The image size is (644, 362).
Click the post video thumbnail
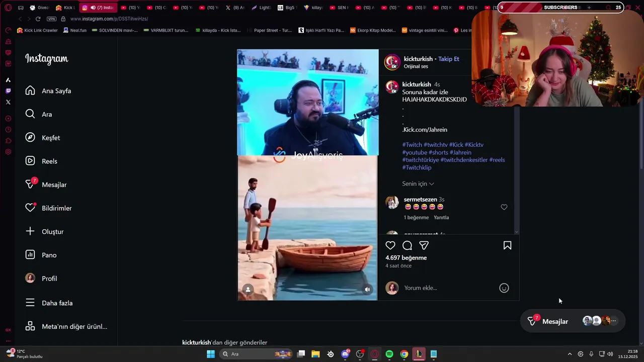307,174
